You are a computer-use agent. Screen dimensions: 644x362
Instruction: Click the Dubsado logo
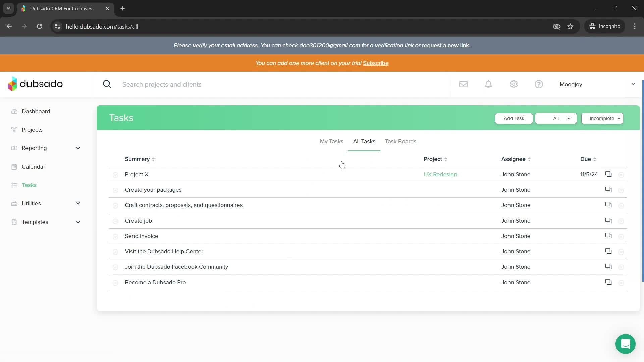[x=35, y=84]
